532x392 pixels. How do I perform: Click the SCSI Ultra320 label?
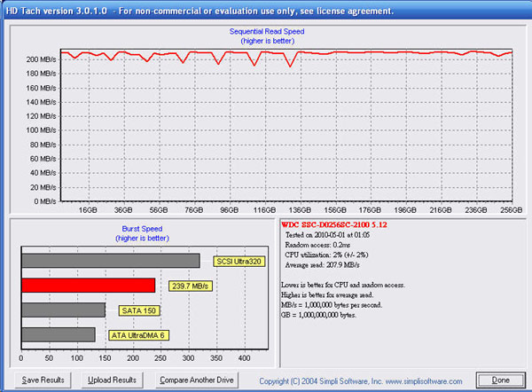pos(240,262)
